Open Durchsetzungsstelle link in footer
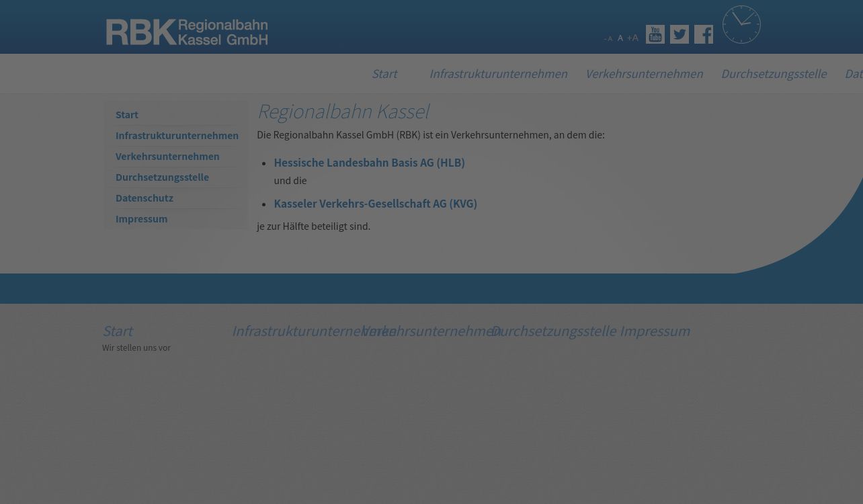Viewport: 863px width, 504px height. click(x=553, y=331)
